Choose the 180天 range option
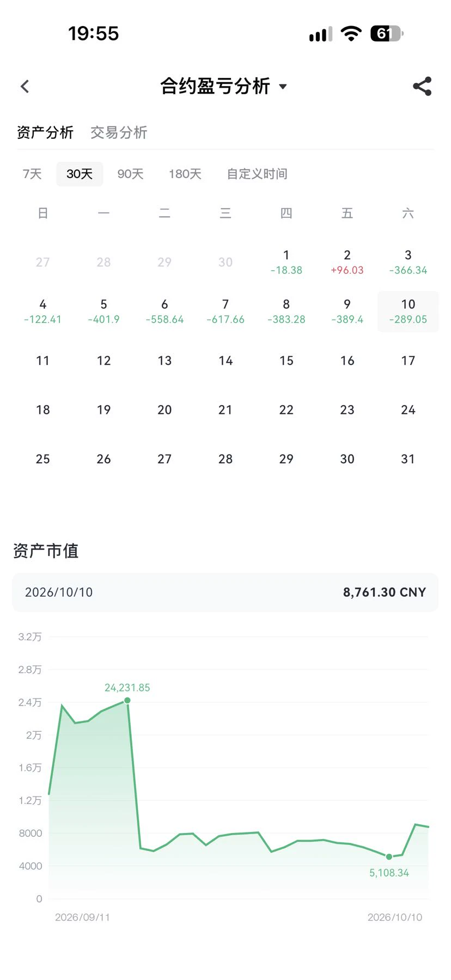Screen dimensions: 451x980 click(185, 174)
